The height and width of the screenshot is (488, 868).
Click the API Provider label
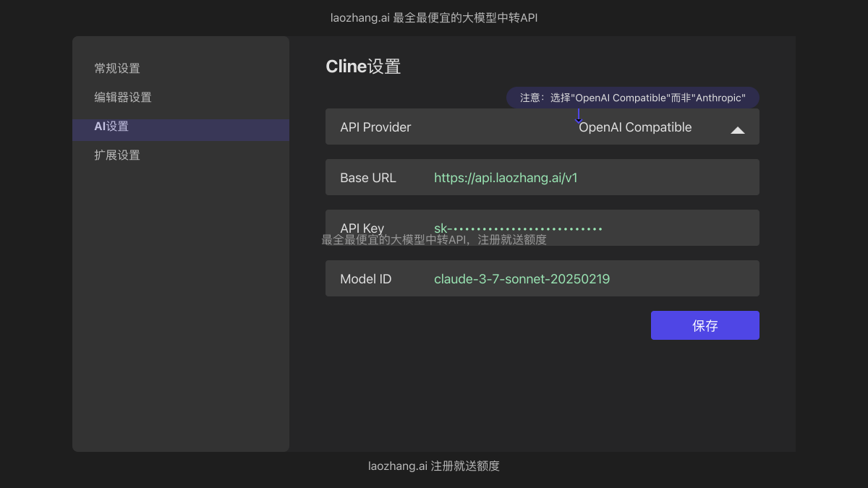tap(375, 127)
